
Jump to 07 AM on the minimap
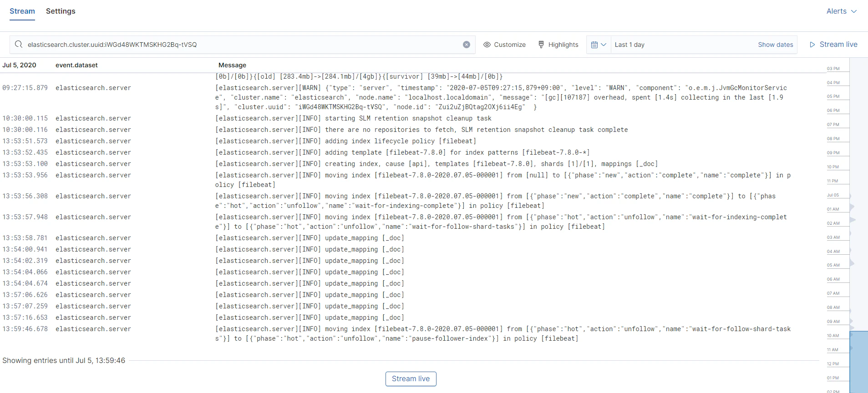pos(833,293)
